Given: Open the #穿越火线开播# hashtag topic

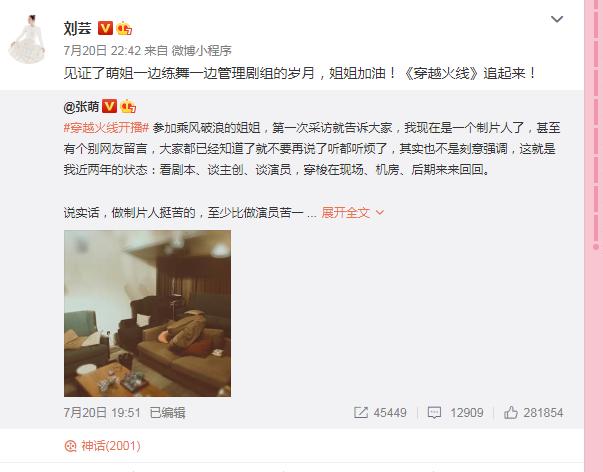Looking at the screenshot, I should click(106, 128).
